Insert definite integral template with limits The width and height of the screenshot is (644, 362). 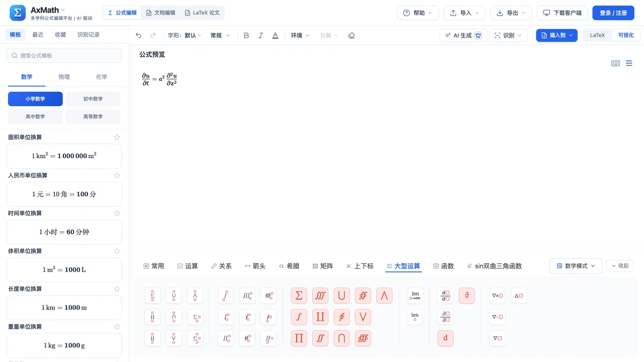click(x=226, y=295)
